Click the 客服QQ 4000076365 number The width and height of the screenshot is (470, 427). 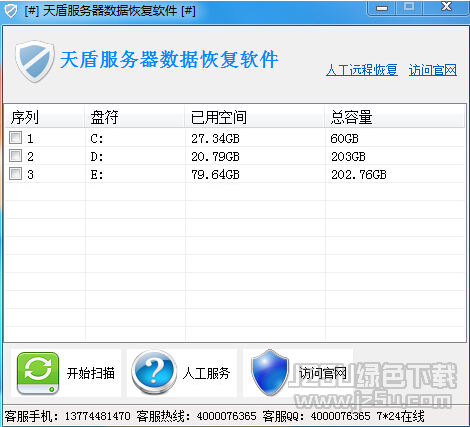[340, 416]
